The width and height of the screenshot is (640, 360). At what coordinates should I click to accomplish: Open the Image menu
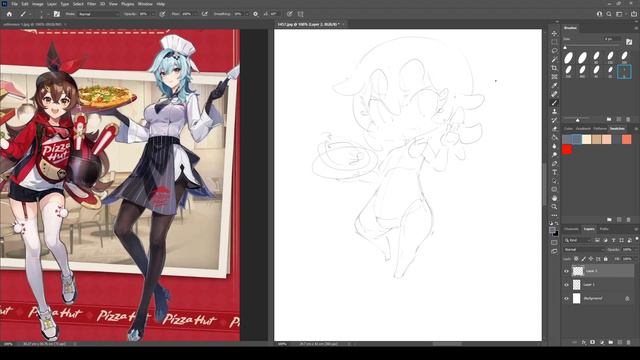38,4
